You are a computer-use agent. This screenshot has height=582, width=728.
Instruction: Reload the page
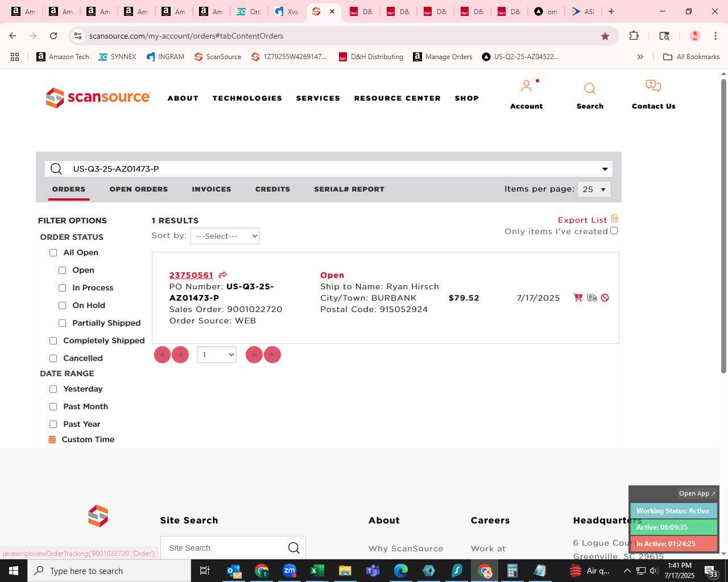53,36
